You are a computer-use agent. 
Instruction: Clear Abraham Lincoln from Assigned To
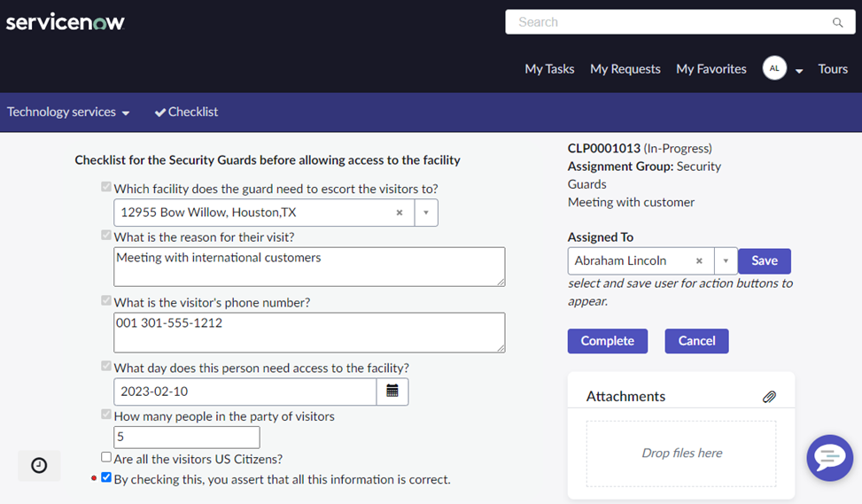(699, 261)
